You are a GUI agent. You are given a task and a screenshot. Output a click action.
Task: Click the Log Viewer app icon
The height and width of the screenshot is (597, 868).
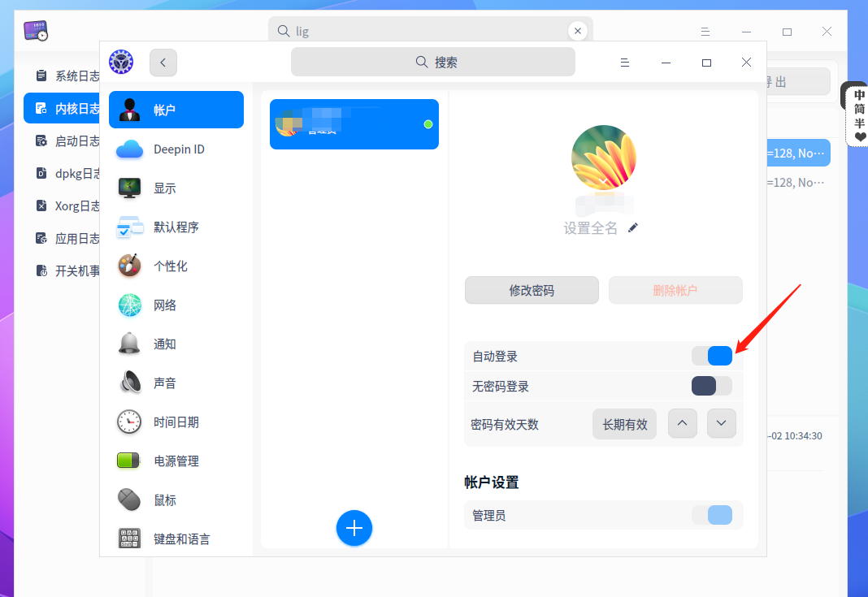coord(36,31)
